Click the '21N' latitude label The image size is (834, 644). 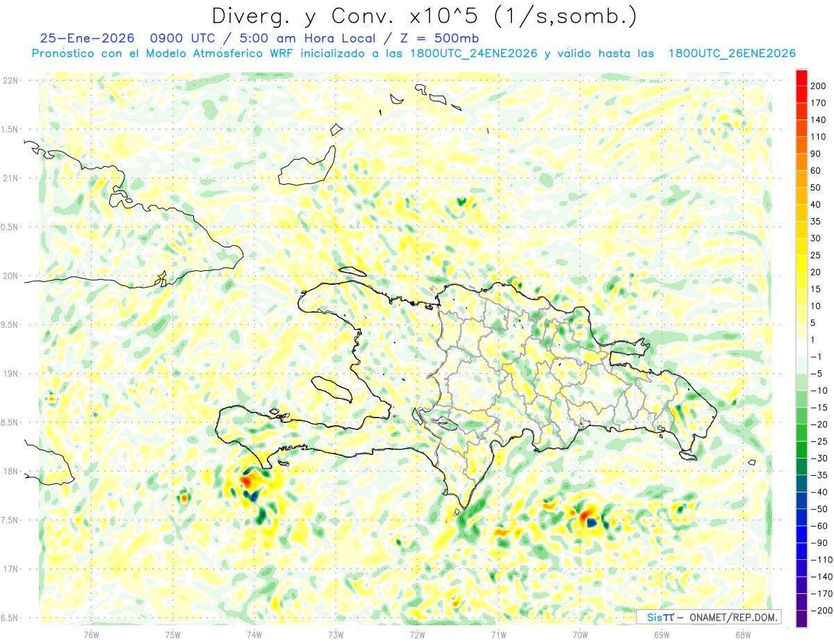10,179
